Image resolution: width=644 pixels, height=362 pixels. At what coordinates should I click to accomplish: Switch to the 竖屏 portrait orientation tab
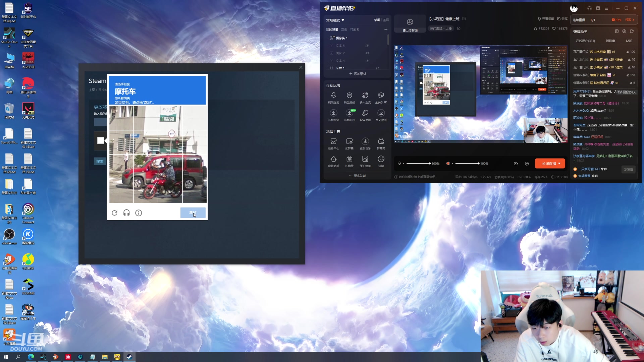386,20
